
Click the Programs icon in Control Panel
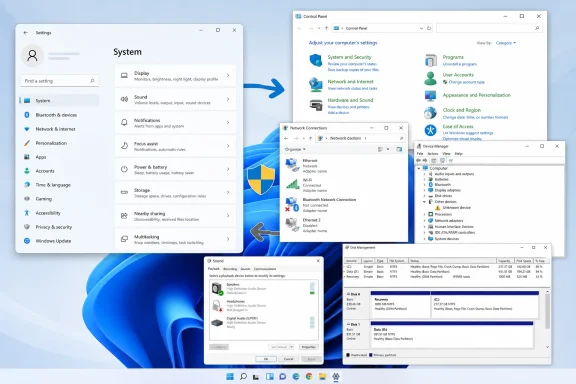431,60
